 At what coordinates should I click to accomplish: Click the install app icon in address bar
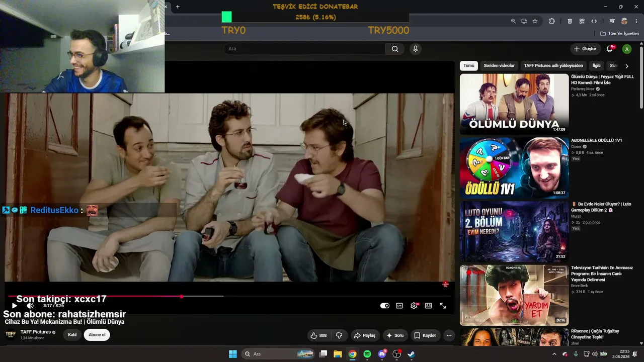pos(524,21)
